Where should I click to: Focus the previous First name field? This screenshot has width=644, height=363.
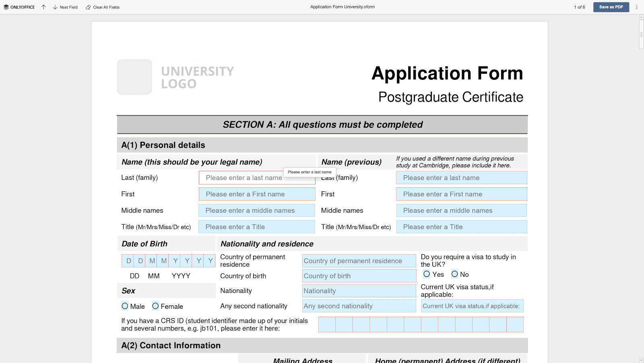point(462,194)
